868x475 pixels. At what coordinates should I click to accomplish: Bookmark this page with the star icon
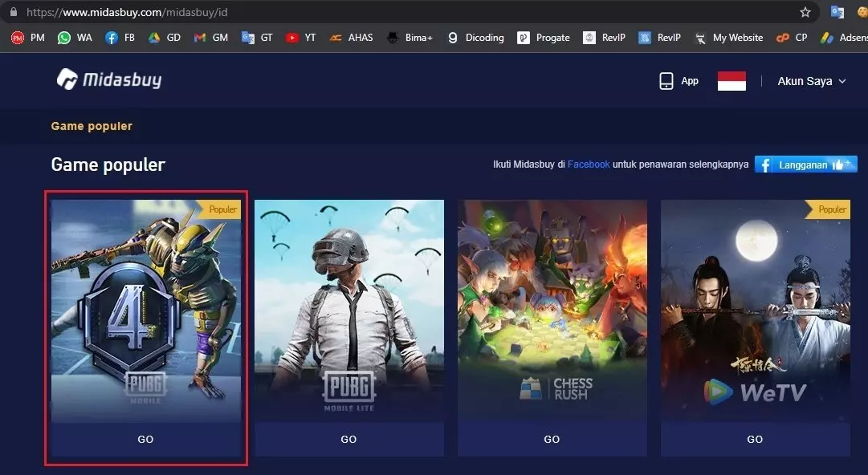pyautogui.click(x=805, y=12)
